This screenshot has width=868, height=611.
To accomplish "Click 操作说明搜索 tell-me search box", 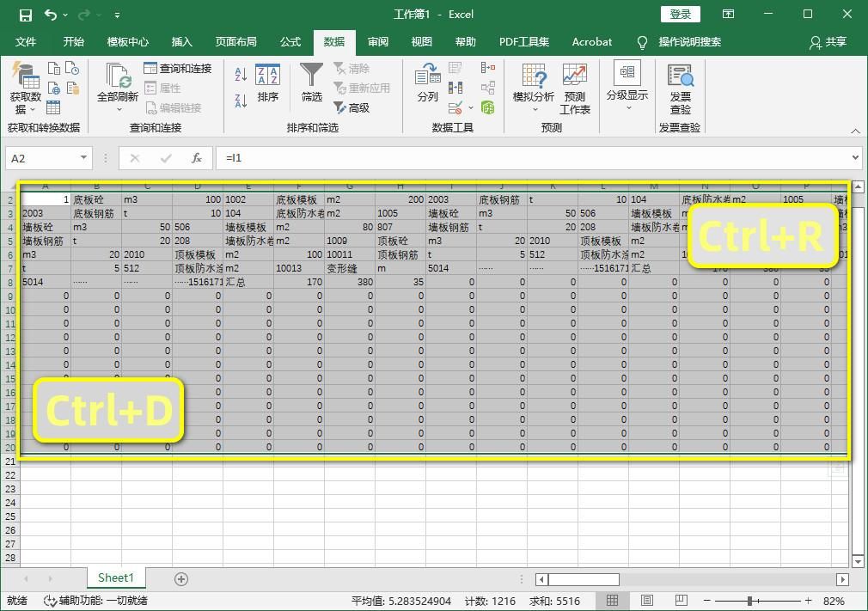I will tap(689, 42).
